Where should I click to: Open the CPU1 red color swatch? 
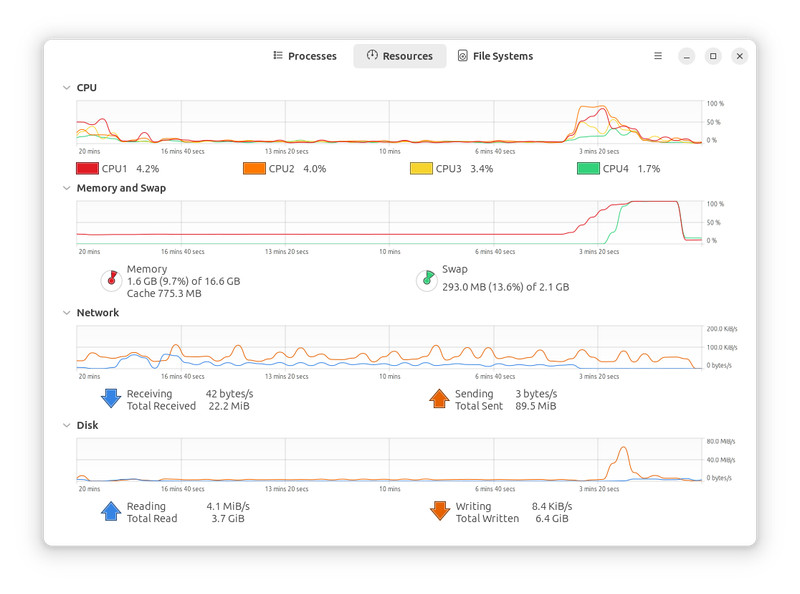(87, 169)
